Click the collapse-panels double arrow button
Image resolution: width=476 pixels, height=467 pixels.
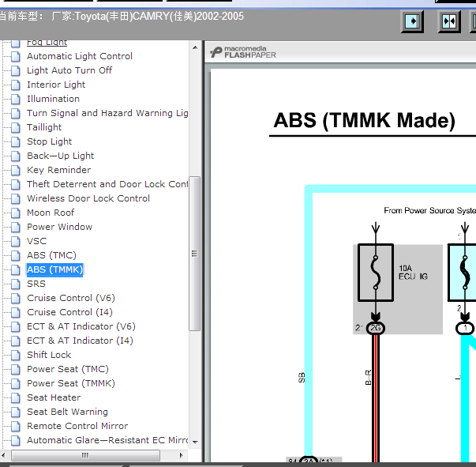click(x=449, y=21)
